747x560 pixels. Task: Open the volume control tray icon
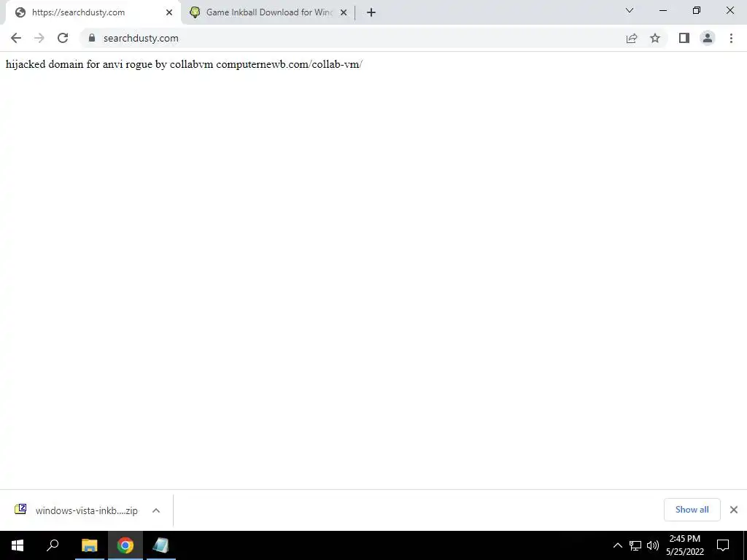point(653,545)
